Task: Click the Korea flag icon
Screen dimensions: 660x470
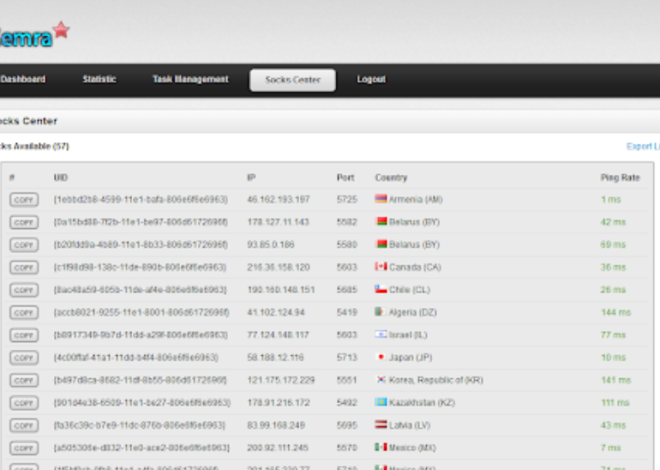Action: pos(381,380)
